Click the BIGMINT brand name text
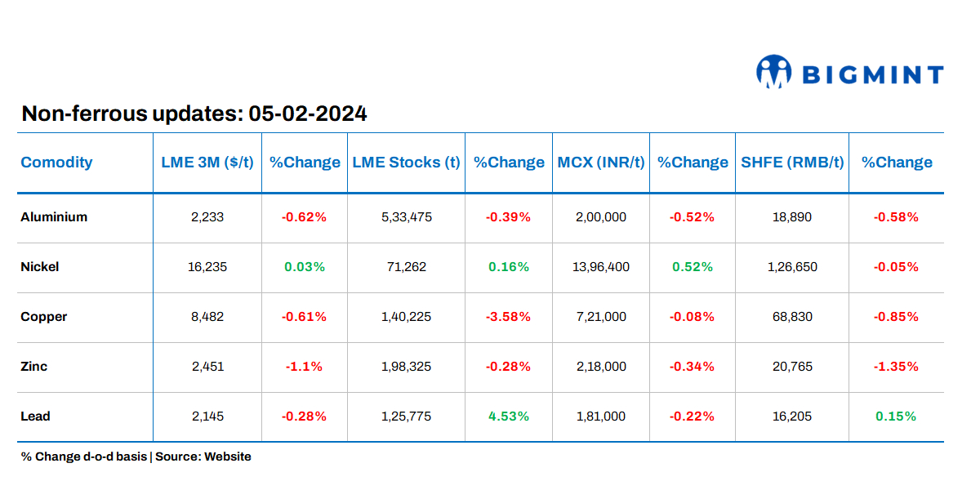The height and width of the screenshot is (490, 980). click(x=873, y=76)
